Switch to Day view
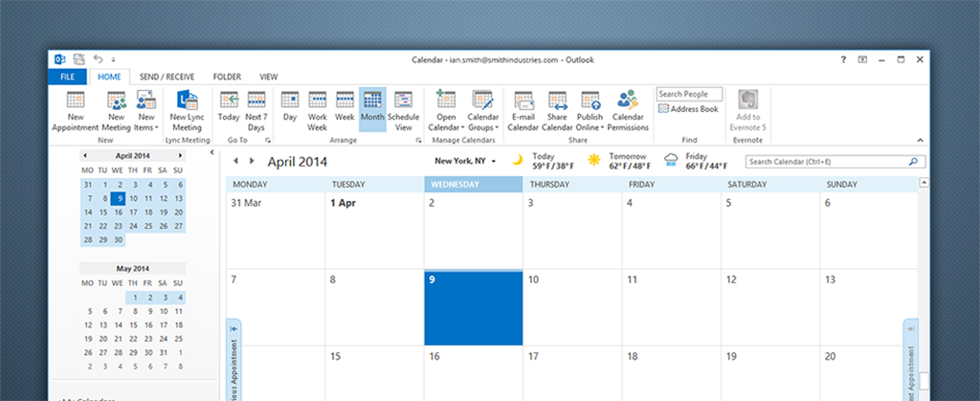This screenshot has width=980, height=401. pos(290,106)
